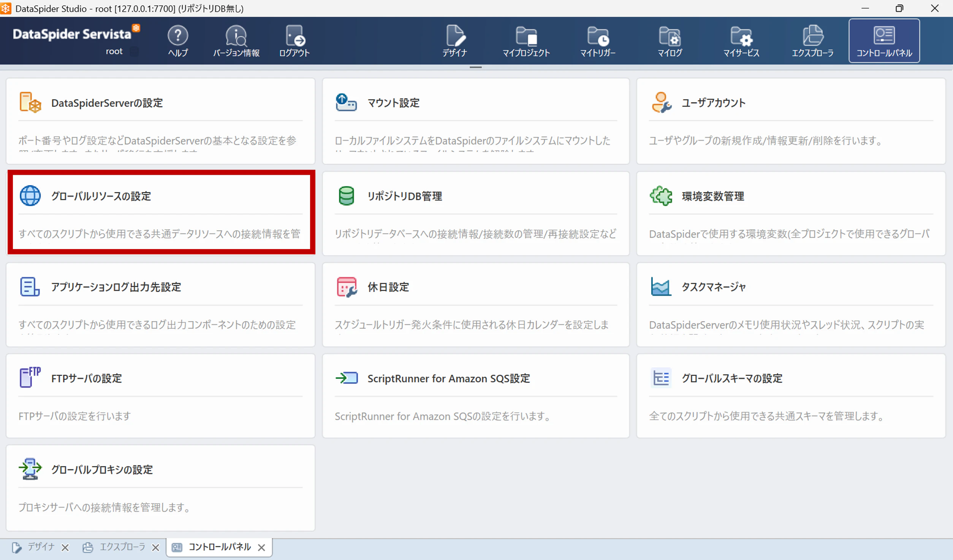Open the デザイナ designer tool

point(454,41)
